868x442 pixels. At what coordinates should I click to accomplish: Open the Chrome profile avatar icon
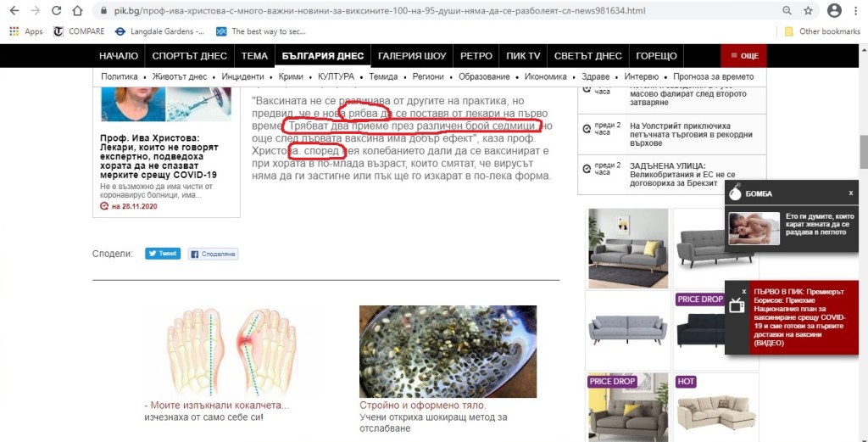834,11
